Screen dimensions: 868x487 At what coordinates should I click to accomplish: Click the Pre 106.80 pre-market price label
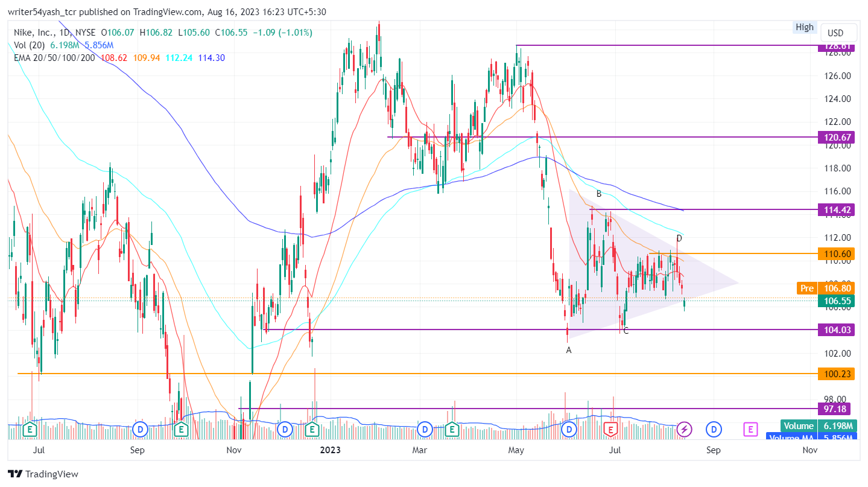coord(825,288)
